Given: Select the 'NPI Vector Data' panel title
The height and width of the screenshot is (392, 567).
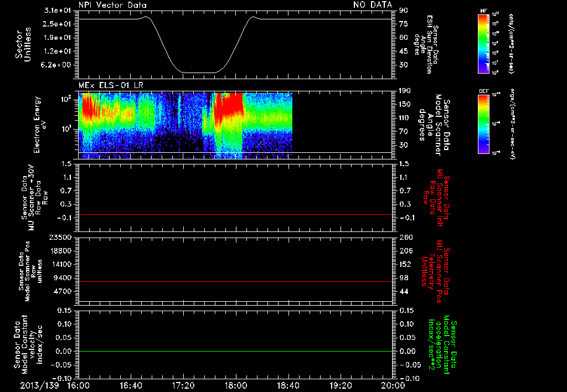Looking at the screenshot, I should pos(112,5).
